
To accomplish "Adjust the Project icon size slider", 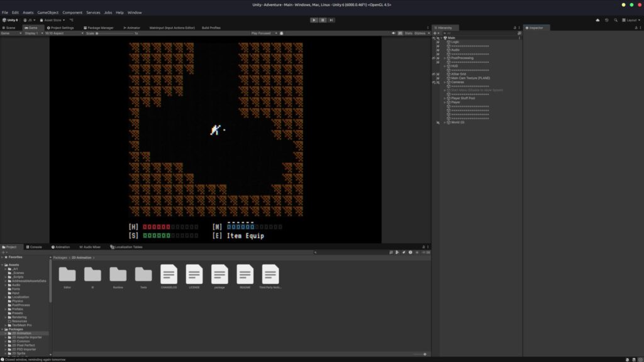I will pos(419,354).
